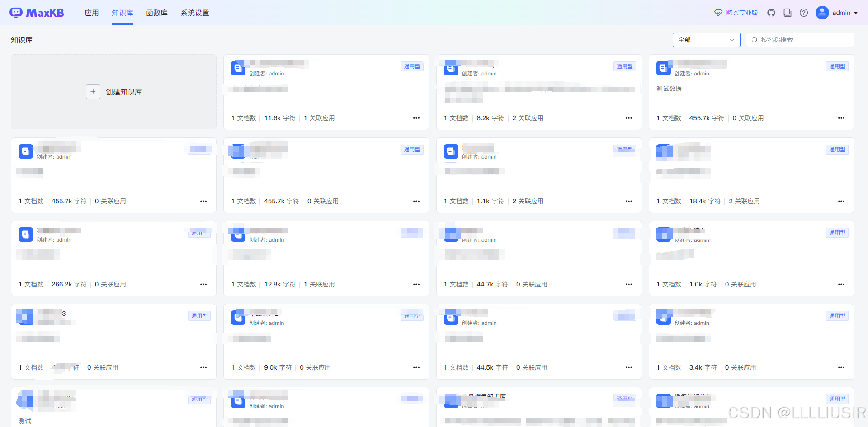The height and width of the screenshot is (427, 868).
Task: Click the 通用型 tag on 8.2k 字符 card
Action: coord(625,66)
